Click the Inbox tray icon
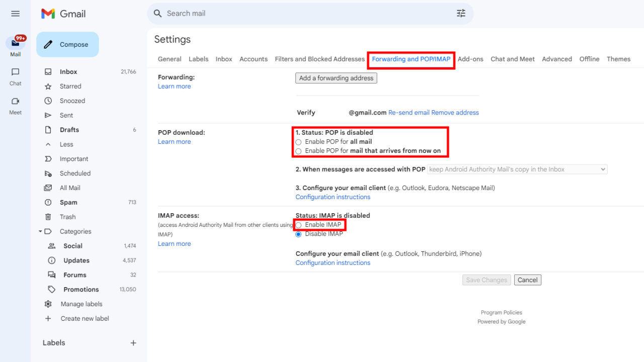Image resolution: width=644 pixels, height=362 pixels. tap(48, 72)
